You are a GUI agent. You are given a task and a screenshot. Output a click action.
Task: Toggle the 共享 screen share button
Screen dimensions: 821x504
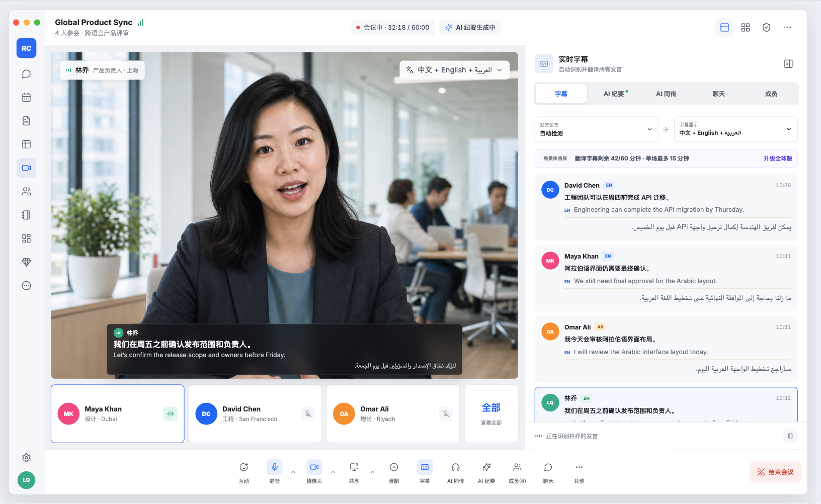click(x=354, y=473)
